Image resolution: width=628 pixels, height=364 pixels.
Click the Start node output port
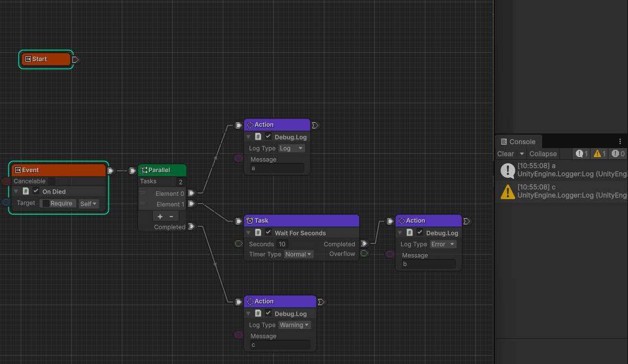pos(76,59)
